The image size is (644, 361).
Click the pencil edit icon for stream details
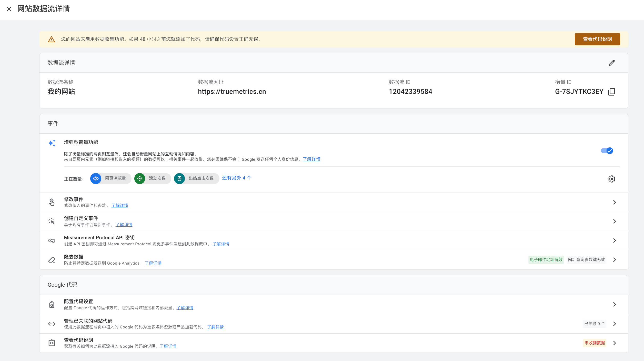click(x=611, y=63)
